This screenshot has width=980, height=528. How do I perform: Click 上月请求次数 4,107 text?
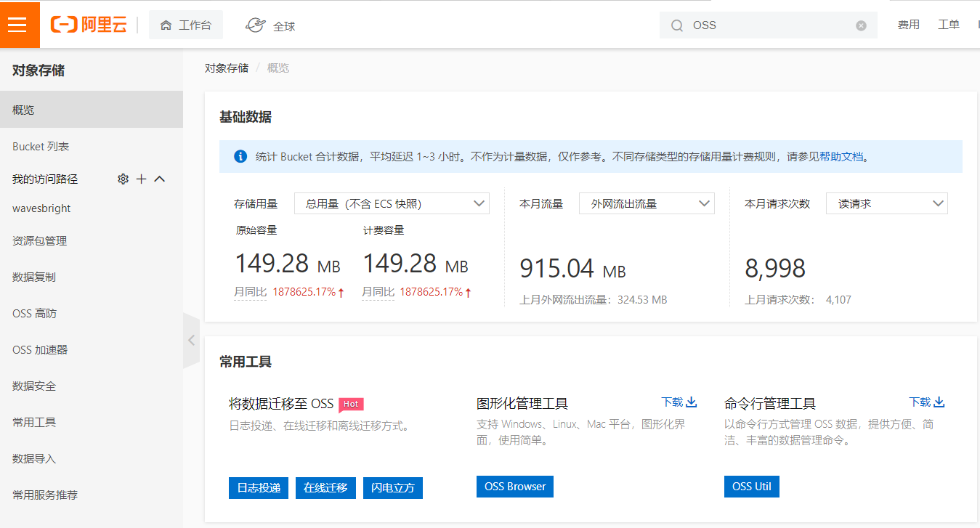click(798, 299)
